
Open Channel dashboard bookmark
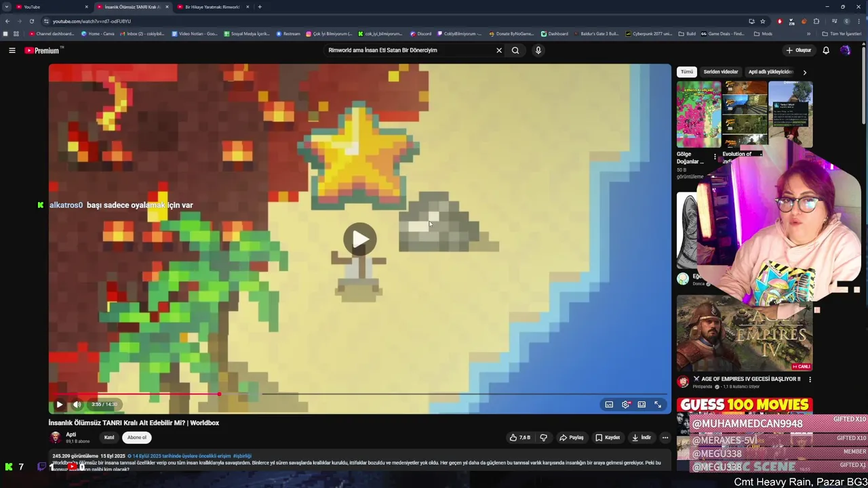pyautogui.click(x=52, y=34)
